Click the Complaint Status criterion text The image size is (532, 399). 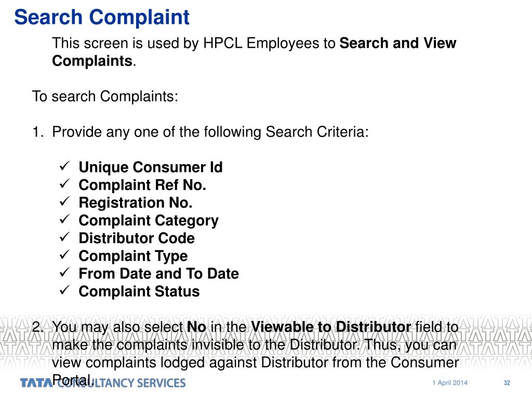coord(139,291)
